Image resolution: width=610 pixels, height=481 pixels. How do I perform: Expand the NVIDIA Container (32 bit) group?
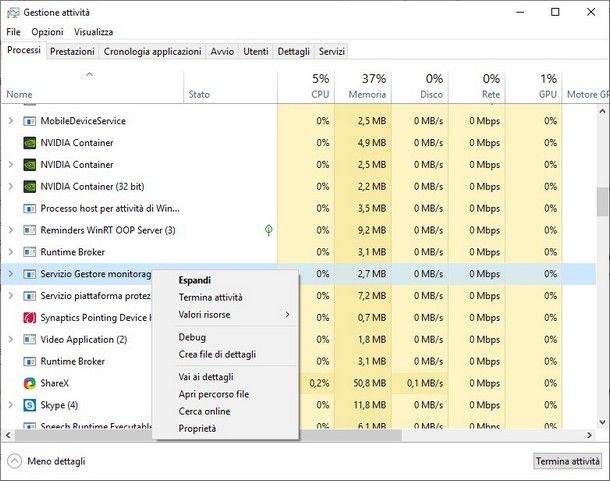11,186
